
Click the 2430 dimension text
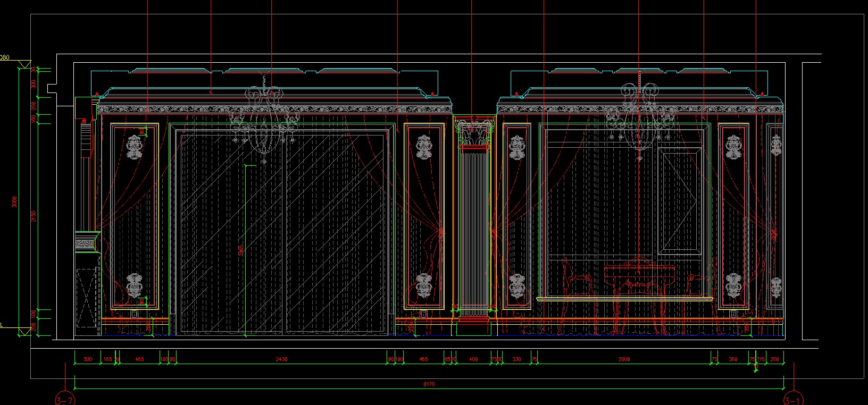pos(281,360)
